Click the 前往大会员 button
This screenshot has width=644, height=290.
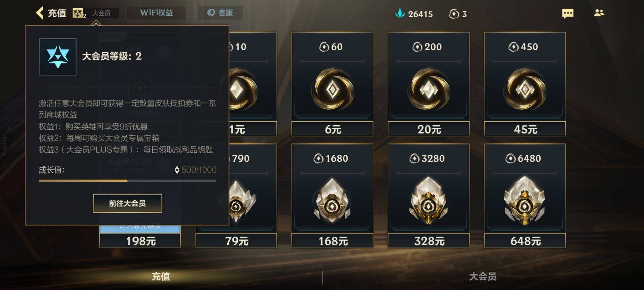tap(127, 203)
